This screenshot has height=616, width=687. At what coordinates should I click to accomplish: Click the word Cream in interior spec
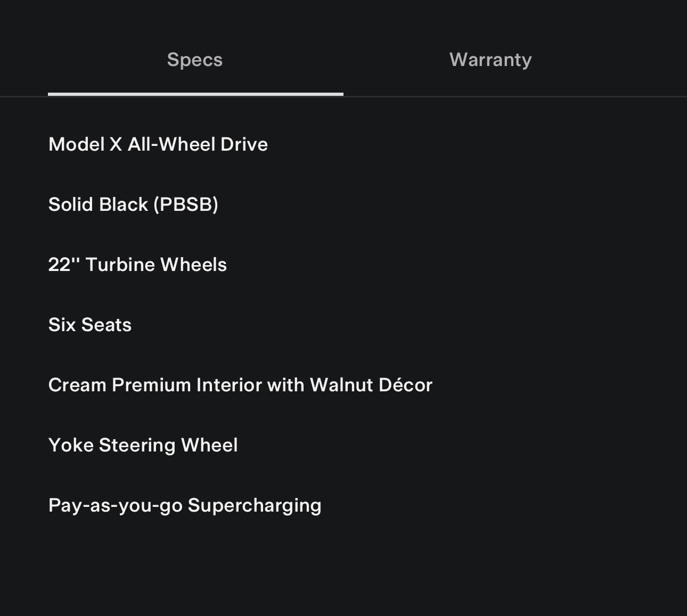point(77,385)
